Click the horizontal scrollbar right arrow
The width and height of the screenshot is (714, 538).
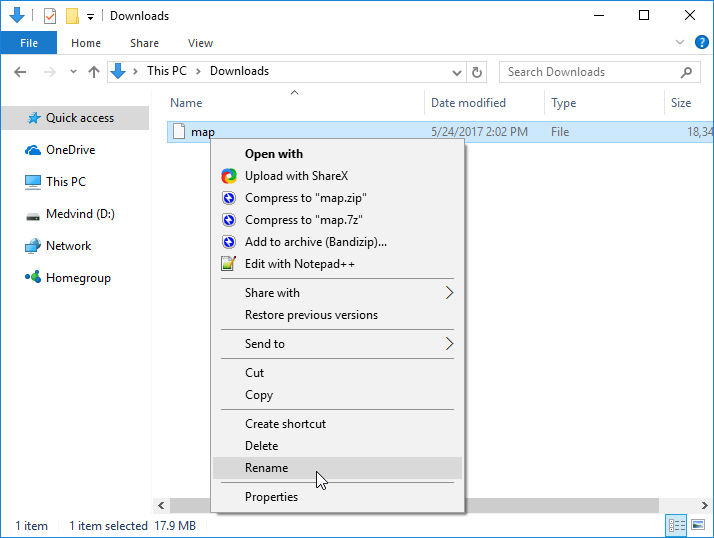pos(704,505)
